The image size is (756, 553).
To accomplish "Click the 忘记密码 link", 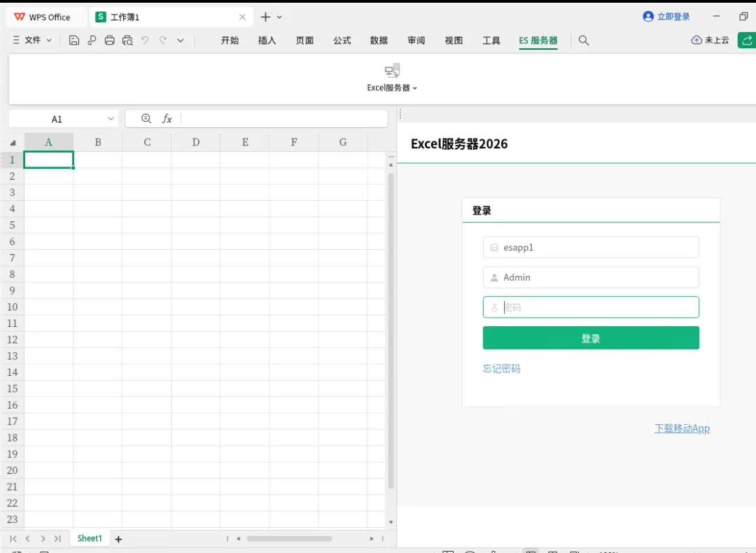I will pyautogui.click(x=501, y=369).
